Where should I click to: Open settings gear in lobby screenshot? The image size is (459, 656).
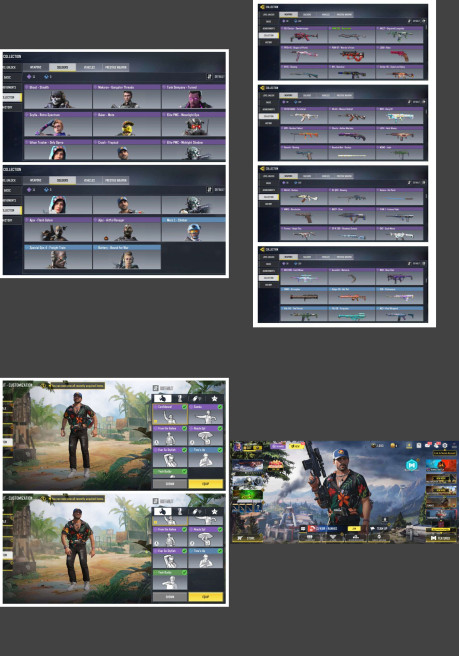[x=445, y=446]
